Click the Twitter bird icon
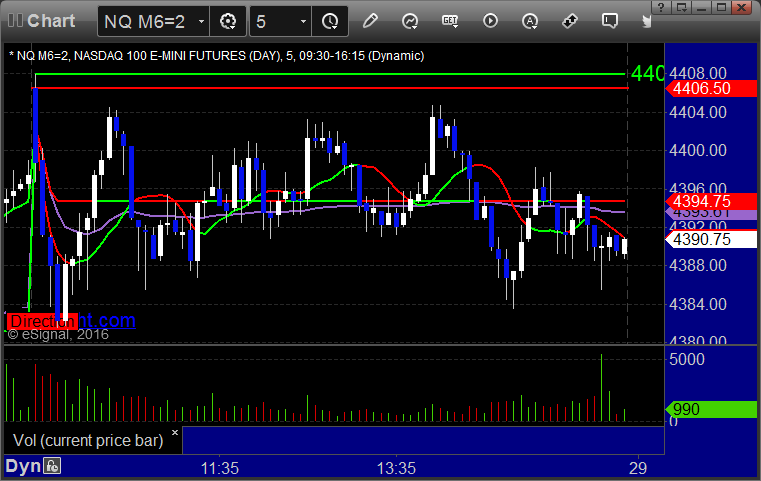The height and width of the screenshot is (481, 761). [646, 21]
